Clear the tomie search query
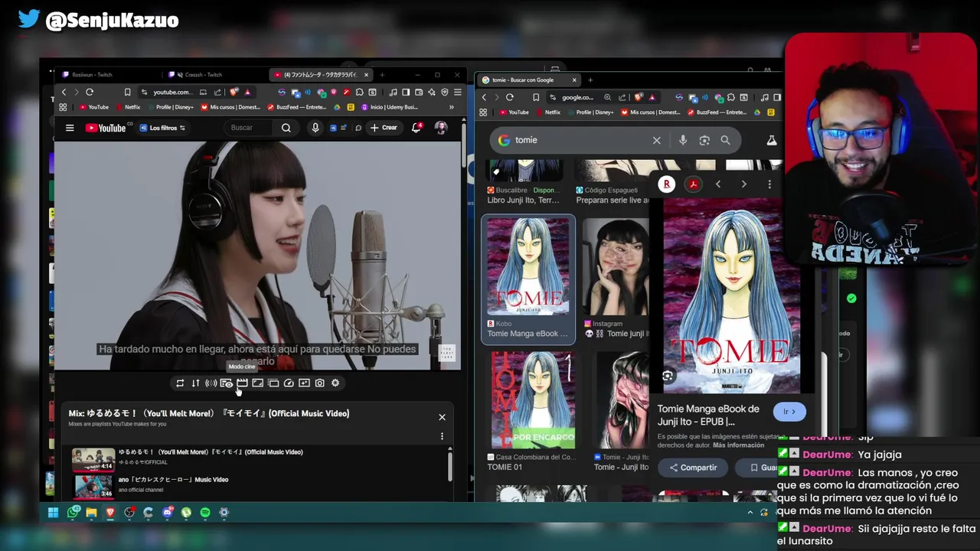 pyautogui.click(x=656, y=140)
